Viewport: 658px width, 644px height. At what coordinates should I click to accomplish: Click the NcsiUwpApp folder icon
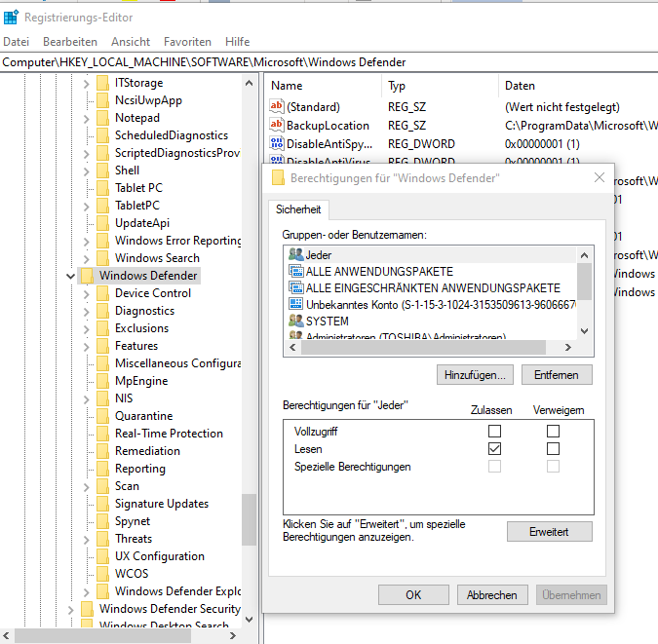tap(102, 100)
